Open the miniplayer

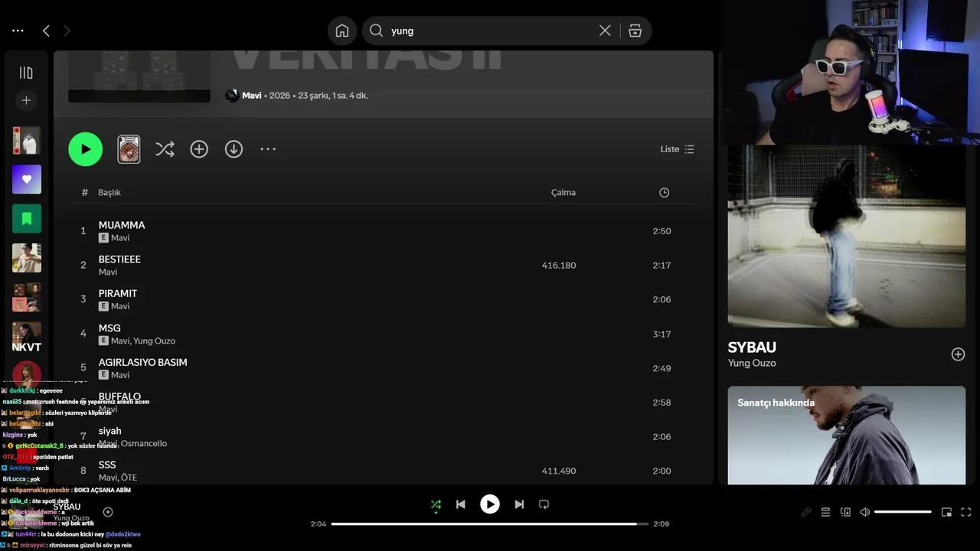pos(946,512)
